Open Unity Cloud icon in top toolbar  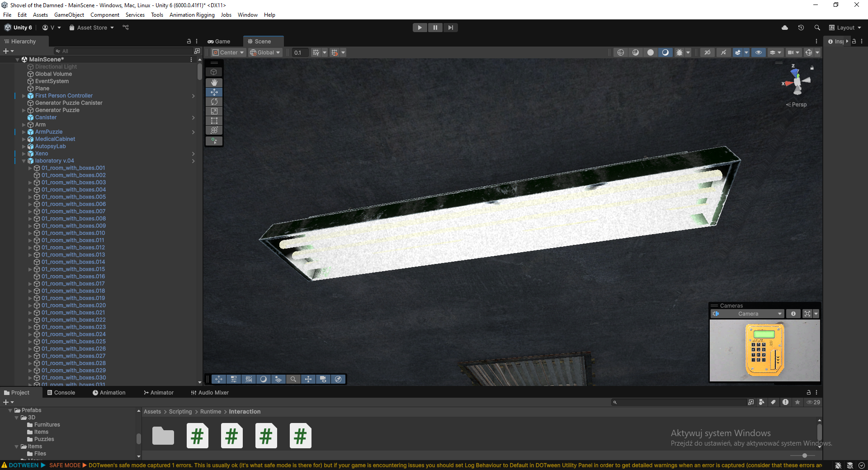(x=785, y=28)
